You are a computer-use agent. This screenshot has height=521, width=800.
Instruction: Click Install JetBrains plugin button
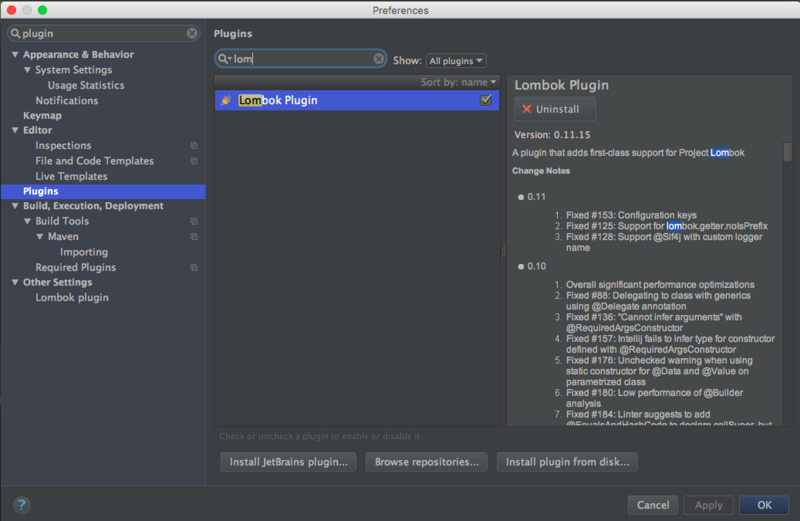coord(289,462)
